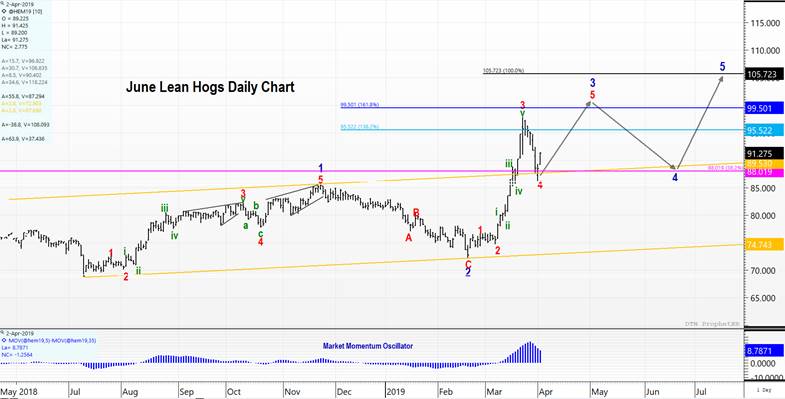Click the blue wave '5' target label
Viewport: 785px width, 399px height.
pyautogui.click(x=722, y=66)
